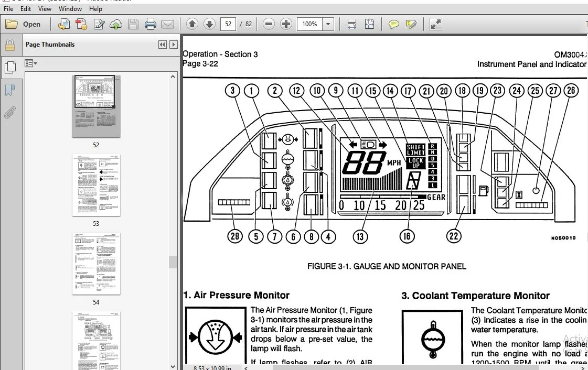588x370 pixels.
Task: Click the Save floppy disk icon
Action: (x=133, y=24)
